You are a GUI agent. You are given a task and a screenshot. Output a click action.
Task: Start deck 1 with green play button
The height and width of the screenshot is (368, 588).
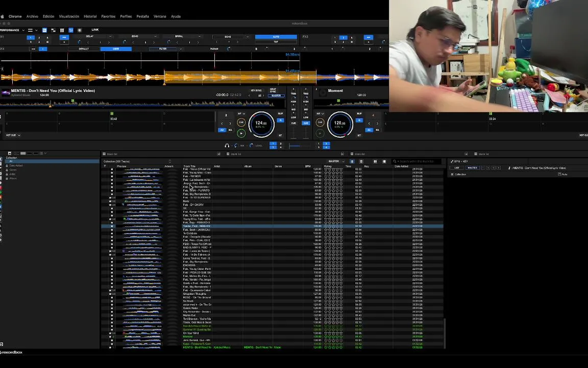241,133
